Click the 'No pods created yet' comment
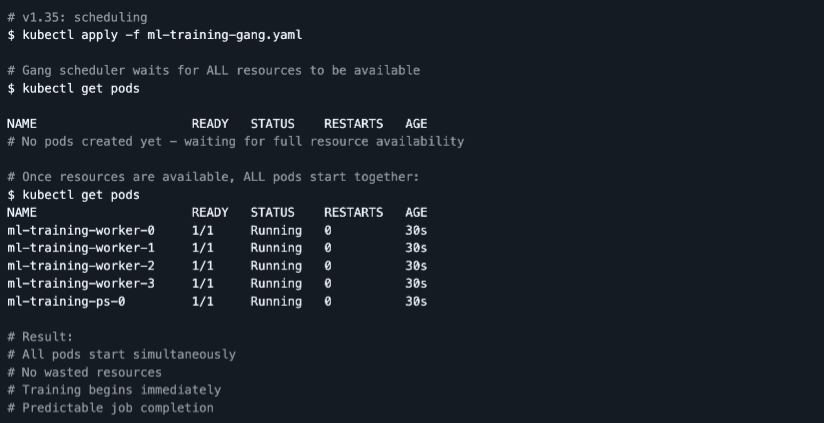The height and width of the screenshot is (423, 824). point(235,141)
